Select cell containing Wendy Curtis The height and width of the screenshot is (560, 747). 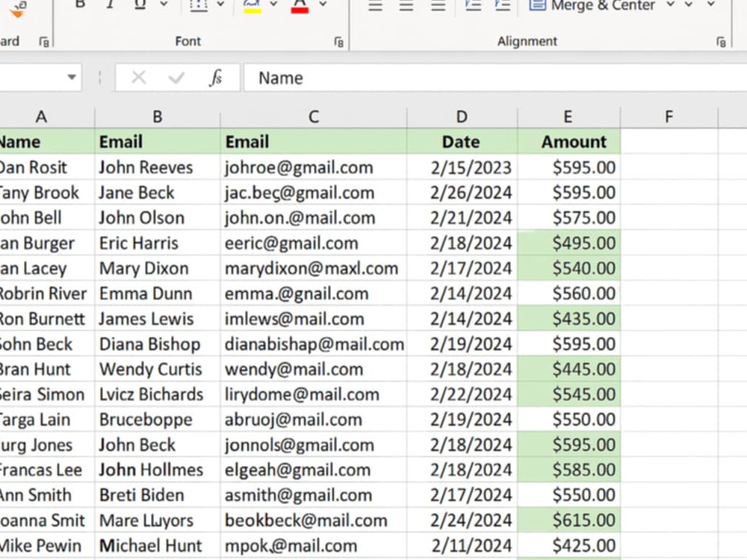[x=157, y=369]
